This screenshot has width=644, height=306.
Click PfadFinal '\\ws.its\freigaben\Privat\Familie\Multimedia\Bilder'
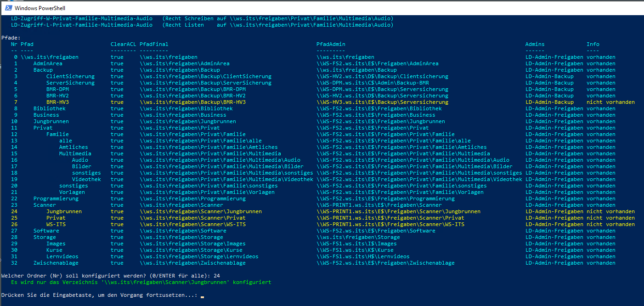(x=221, y=166)
